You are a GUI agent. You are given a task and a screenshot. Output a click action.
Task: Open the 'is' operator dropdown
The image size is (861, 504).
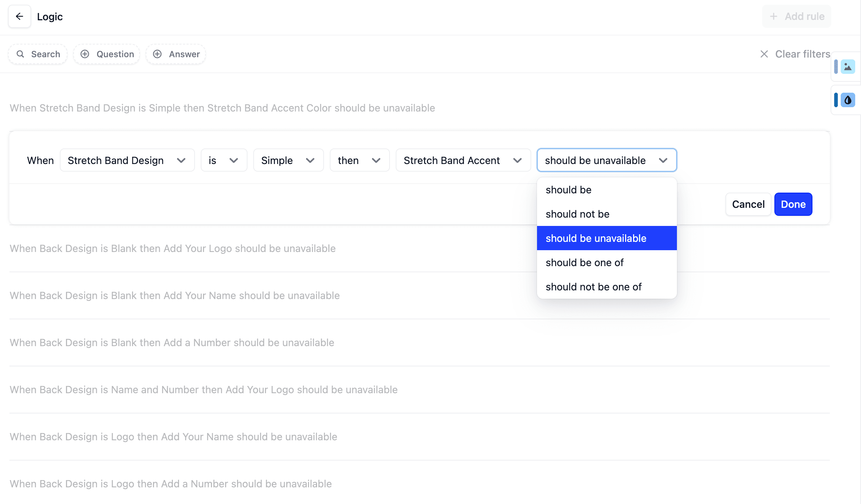point(224,160)
